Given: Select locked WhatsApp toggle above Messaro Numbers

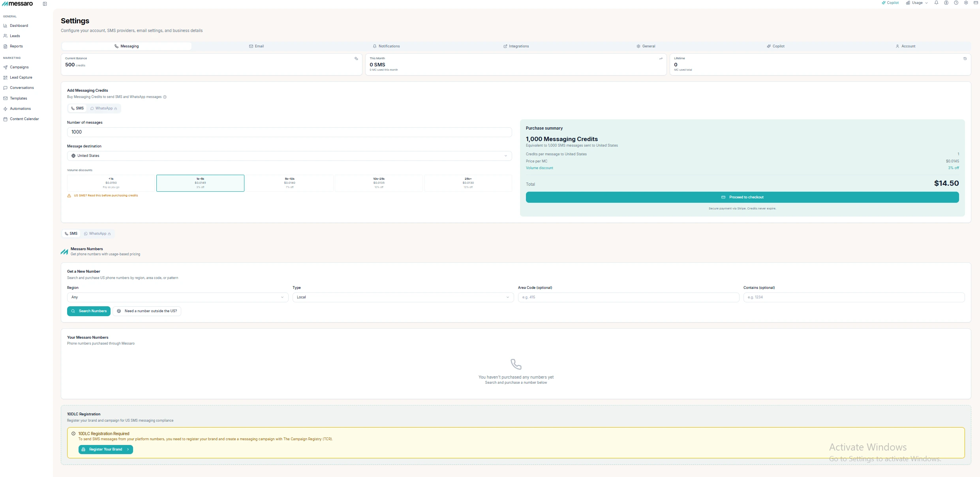Looking at the screenshot, I should (x=97, y=234).
